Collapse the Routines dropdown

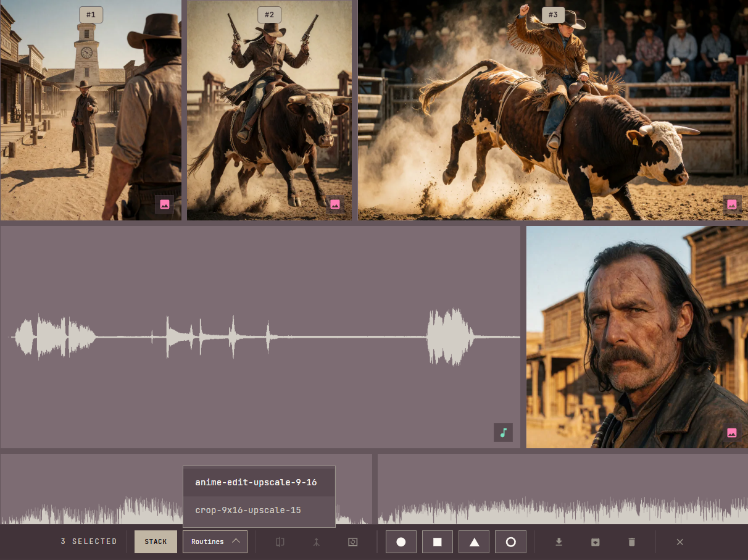point(215,541)
